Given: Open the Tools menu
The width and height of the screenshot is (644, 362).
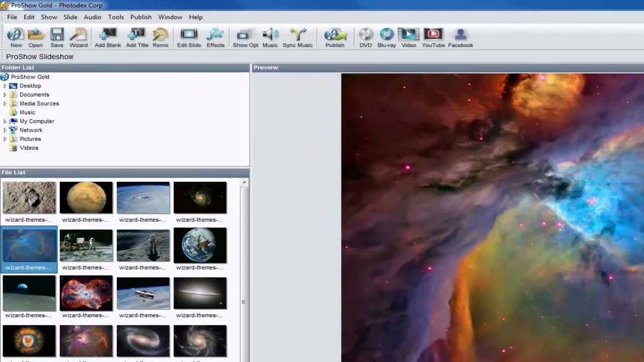Looking at the screenshot, I should (116, 17).
